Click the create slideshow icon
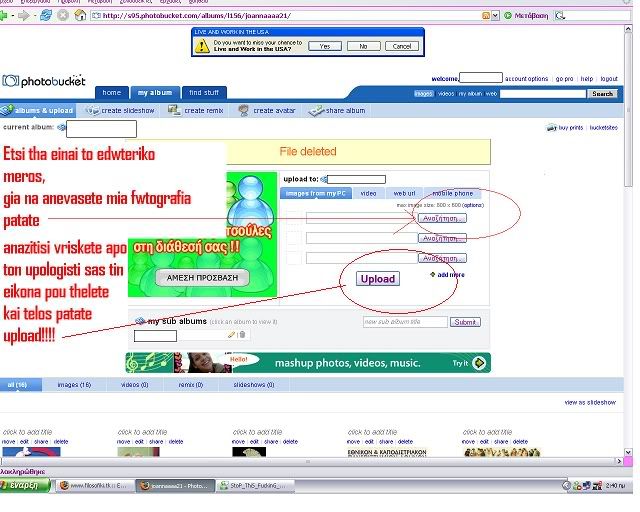This screenshot has width=640, height=512. click(92, 111)
